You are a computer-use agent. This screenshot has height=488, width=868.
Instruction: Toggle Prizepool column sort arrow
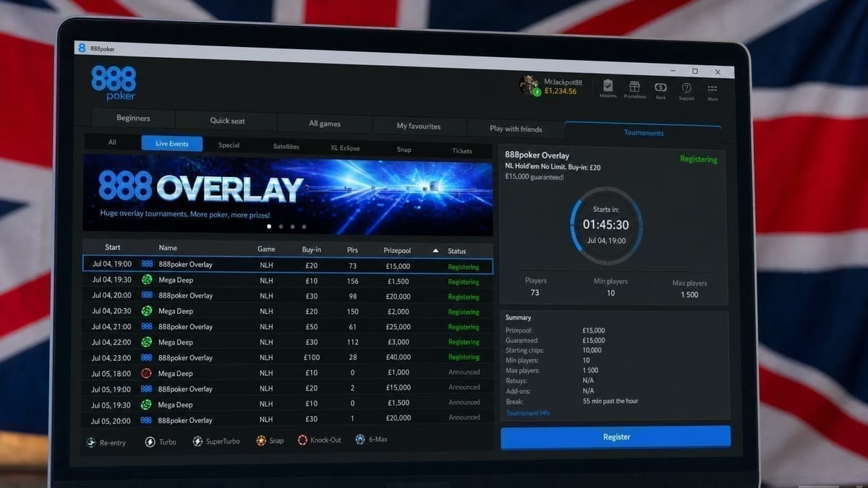click(x=435, y=251)
